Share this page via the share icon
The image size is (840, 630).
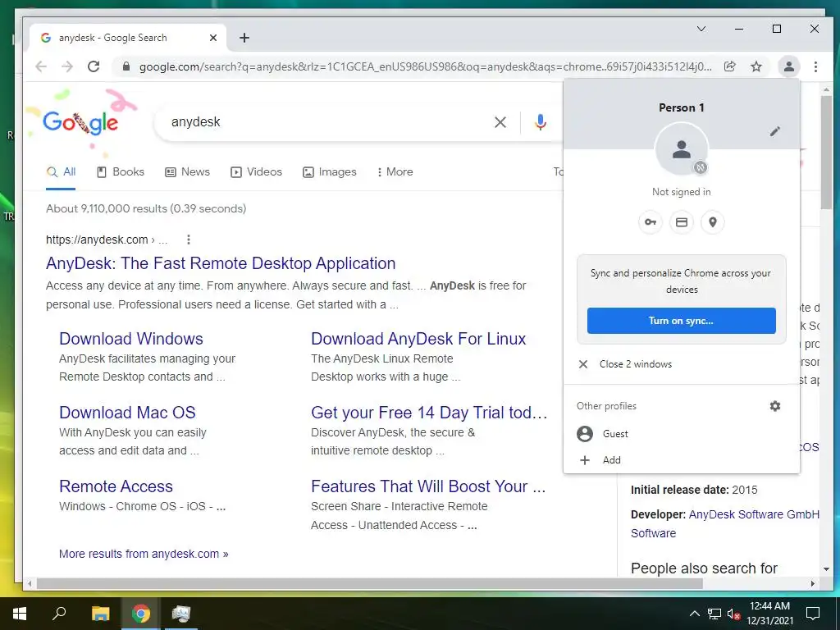point(729,66)
